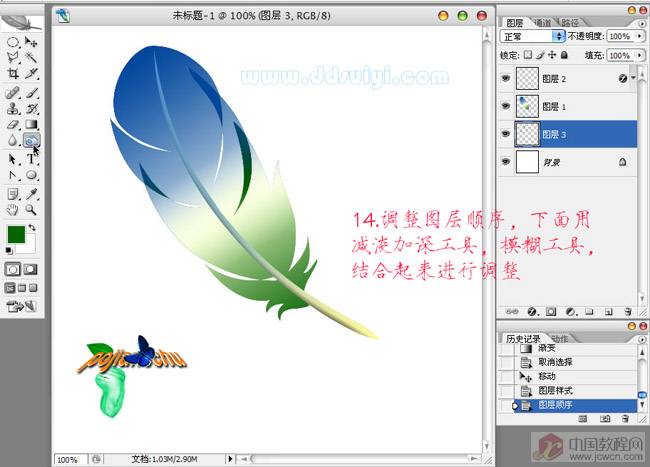Switch to 通道 (Channels) tab
The height and width of the screenshot is (467, 650).
(543, 23)
